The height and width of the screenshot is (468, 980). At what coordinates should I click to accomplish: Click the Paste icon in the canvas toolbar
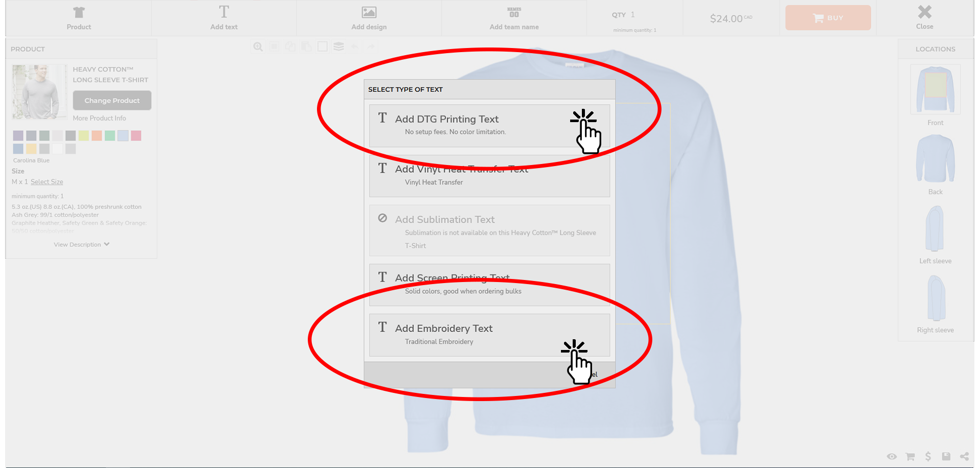[x=306, y=46]
